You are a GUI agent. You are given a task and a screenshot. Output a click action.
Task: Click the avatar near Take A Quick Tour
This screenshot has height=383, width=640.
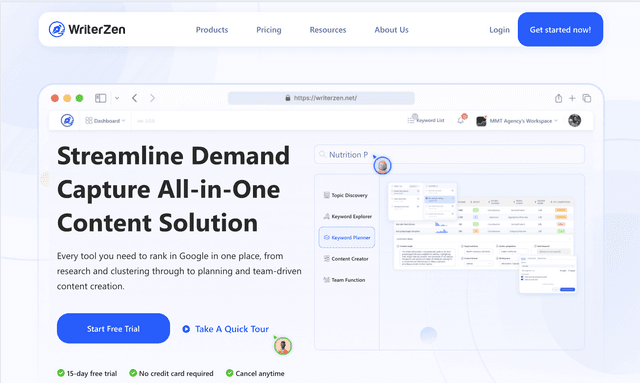[x=282, y=346]
